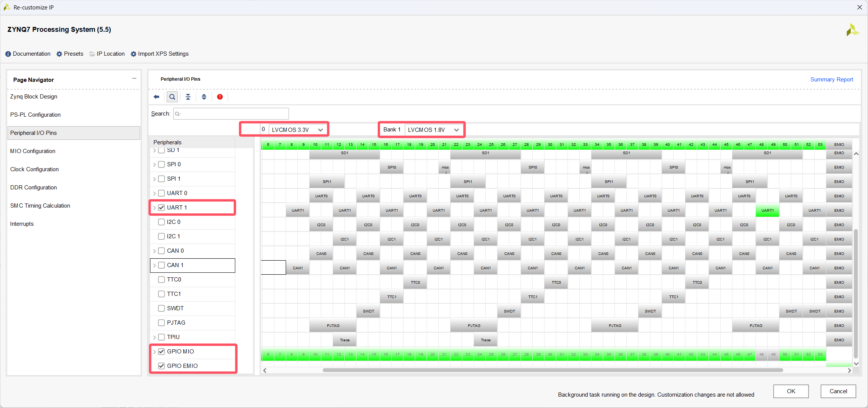The height and width of the screenshot is (408, 868).
Task: Select highlighted green UART1 pin cell
Action: point(767,210)
